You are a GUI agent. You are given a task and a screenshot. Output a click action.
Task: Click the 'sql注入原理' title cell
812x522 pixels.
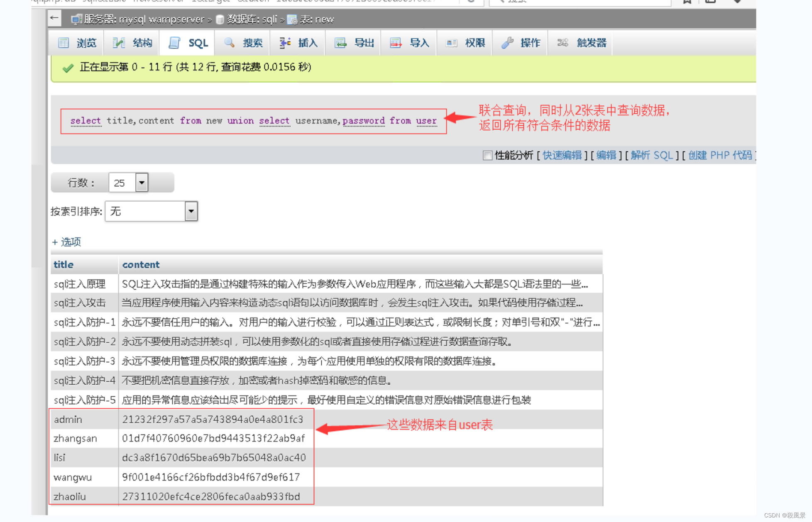coord(85,284)
